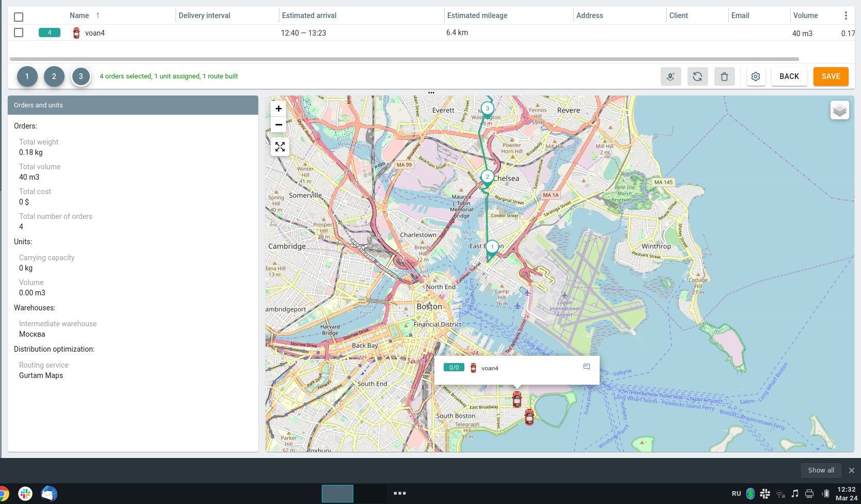Toggle the select-all header checkbox
This screenshot has height=504, width=861.
click(x=19, y=17)
